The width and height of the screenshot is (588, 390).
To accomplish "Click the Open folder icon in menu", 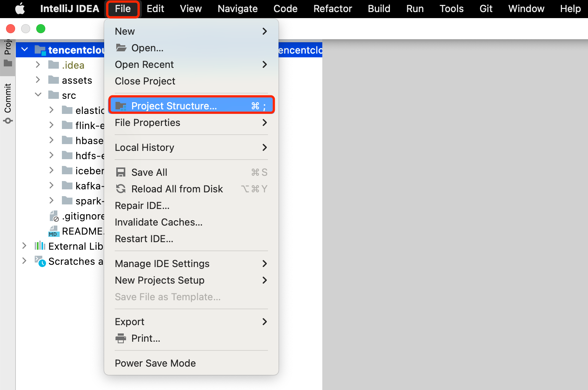I will 121,48.
